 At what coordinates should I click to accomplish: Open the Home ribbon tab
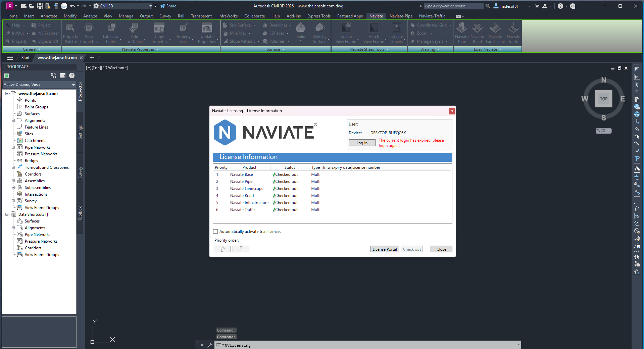(12, 16)
